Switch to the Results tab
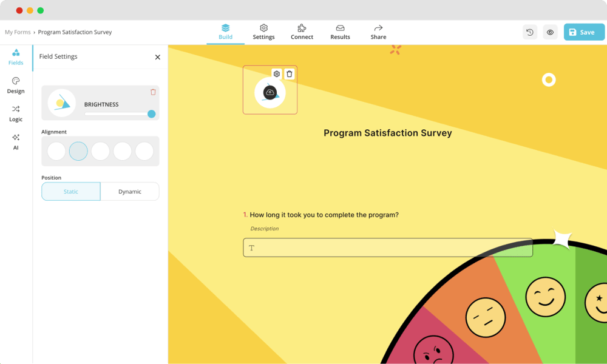This screenshot has height=364, width=607. coord(340,32)
